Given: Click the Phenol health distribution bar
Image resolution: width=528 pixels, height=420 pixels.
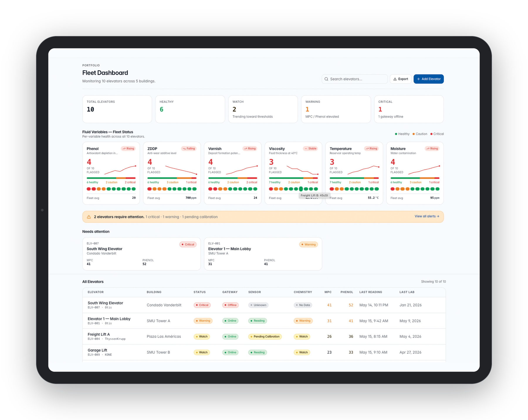Looking at the screenshot, I should pos(111,178).
